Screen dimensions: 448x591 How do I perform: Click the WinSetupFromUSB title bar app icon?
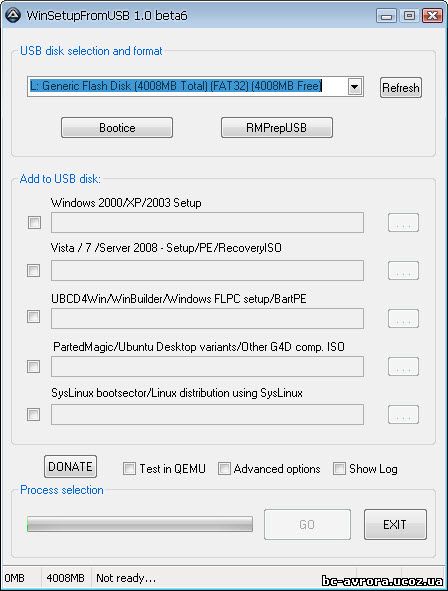tap(13, 15)
